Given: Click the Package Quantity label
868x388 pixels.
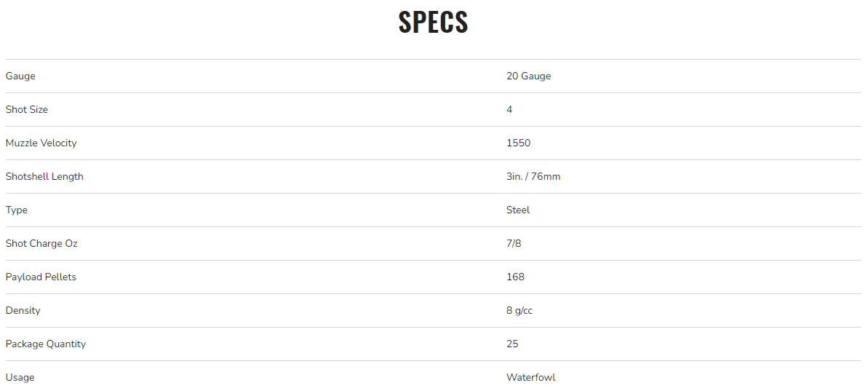Looking at the screenshot, I should (x=46, y=344).
